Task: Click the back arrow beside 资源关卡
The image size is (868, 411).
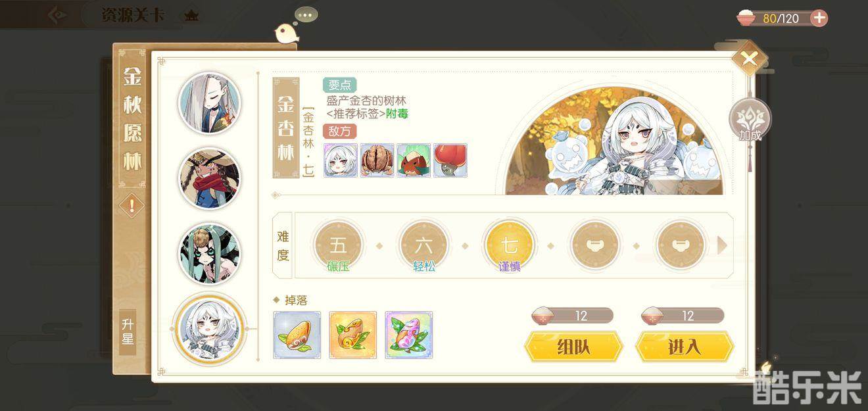Action: click(x=58, y=14)
